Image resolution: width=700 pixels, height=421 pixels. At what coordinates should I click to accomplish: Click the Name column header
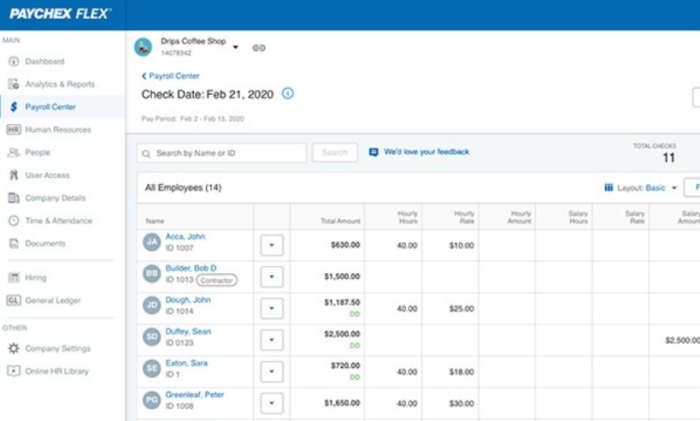(x=155, y=221)
